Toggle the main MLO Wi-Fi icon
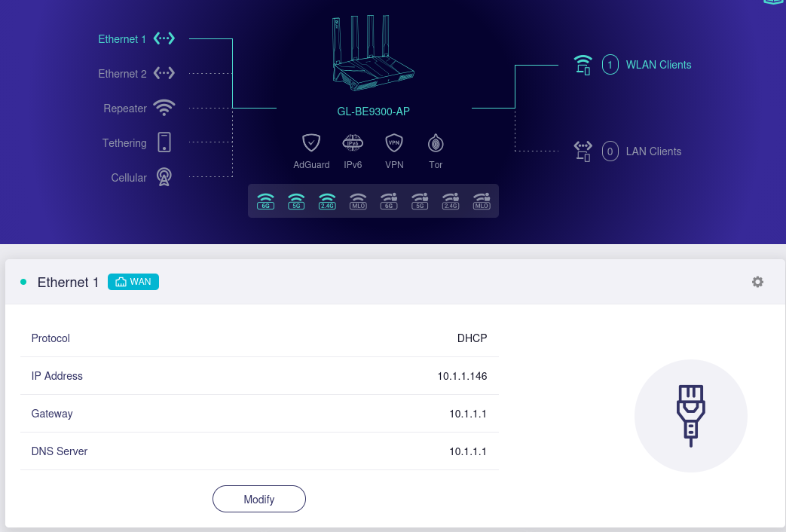The width and height of the screenshot is (786, 532). (358, 201)
